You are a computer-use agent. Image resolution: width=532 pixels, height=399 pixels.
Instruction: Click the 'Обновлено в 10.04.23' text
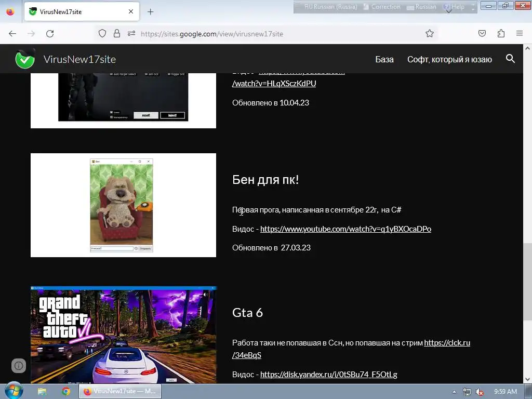271,103
